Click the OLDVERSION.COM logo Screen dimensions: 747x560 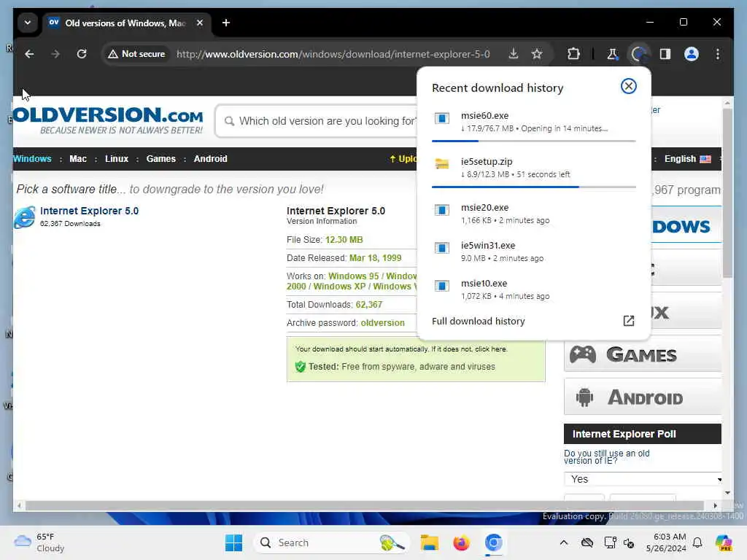tap(108, 120)
